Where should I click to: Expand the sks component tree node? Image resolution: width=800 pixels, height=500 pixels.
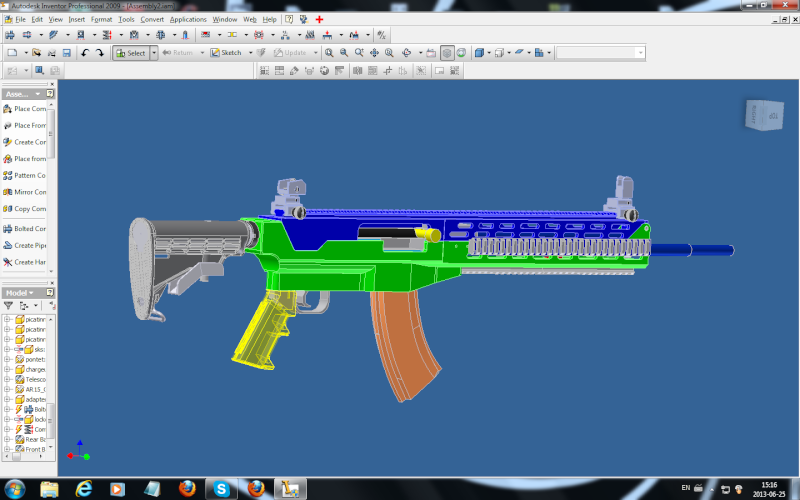click(x=7, y=349)
